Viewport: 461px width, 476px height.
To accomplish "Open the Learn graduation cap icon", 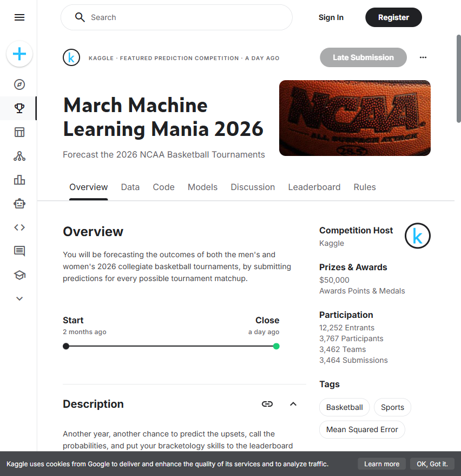I will tap(19, 275).
